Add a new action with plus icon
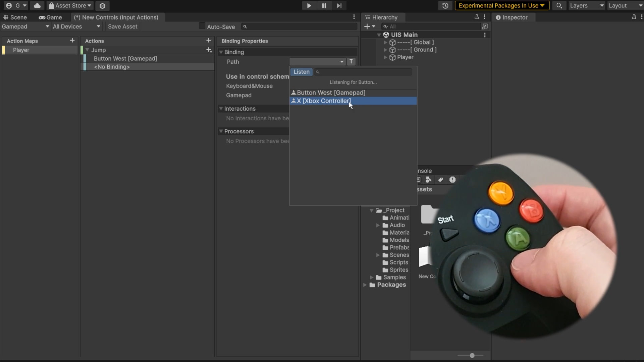 tap(208, 41)
